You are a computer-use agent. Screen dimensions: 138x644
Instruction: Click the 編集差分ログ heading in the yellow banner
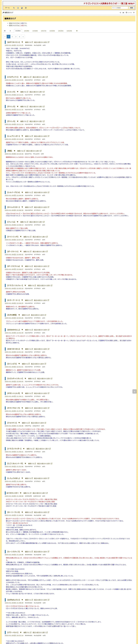point(10,18)
